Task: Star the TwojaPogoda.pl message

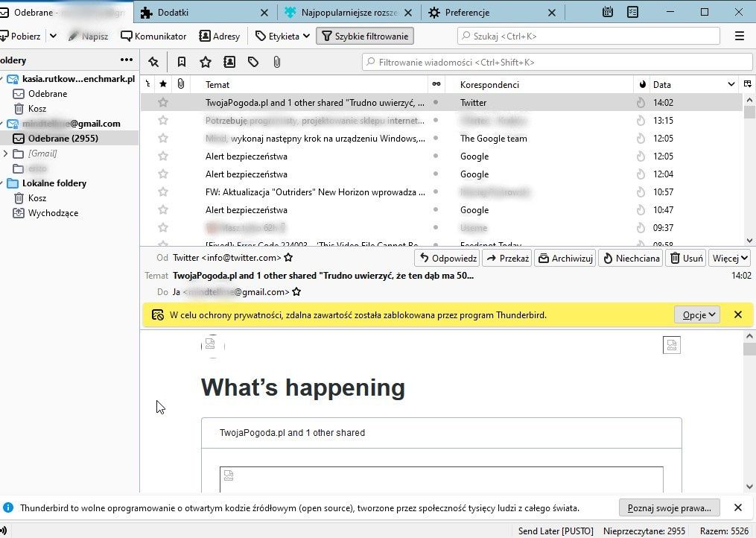Action: (x=163, y=102)
